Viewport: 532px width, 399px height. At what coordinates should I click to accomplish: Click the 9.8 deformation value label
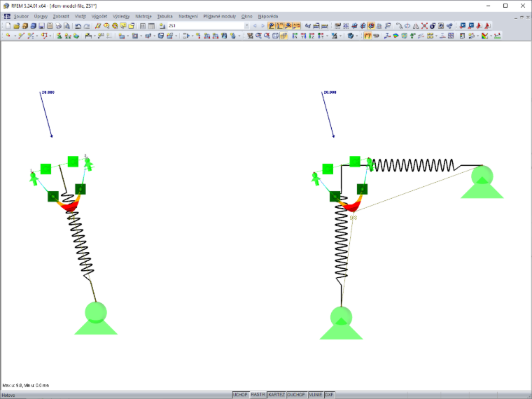click(x=353, y=218)
